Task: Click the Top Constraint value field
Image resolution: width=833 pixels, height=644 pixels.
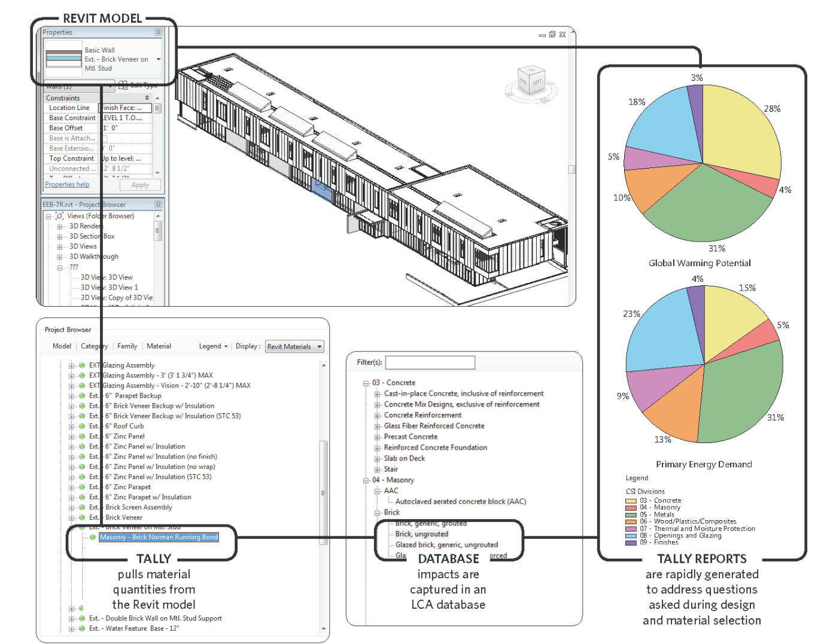Action: pyautogui.click(x=126, y=159)
